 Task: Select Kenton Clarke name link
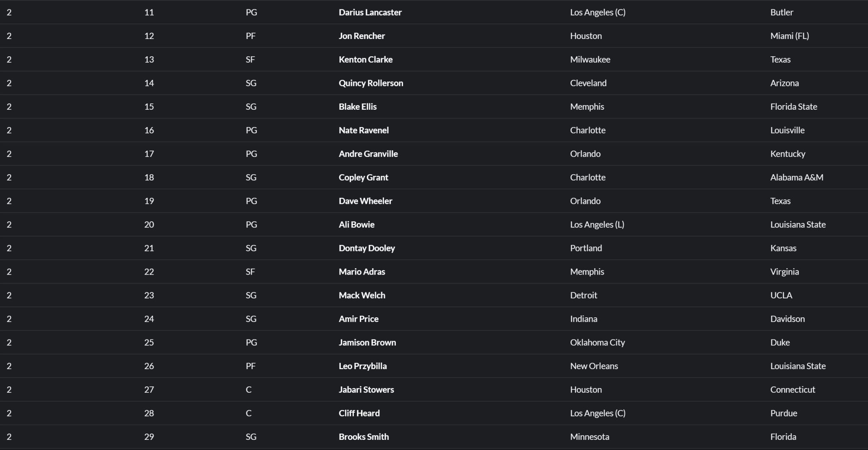click(365, 60)
